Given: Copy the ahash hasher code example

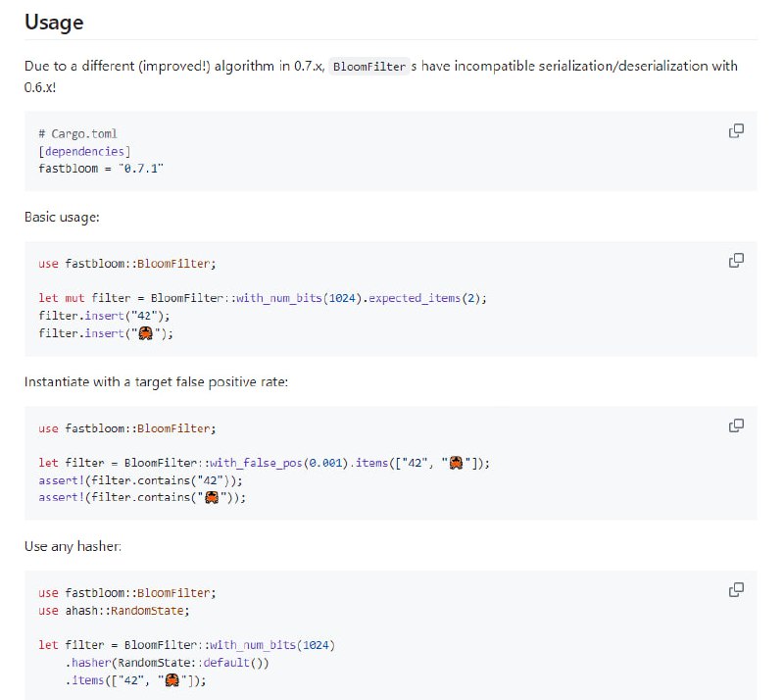Looking at the screenshot, I should (736, 590).
